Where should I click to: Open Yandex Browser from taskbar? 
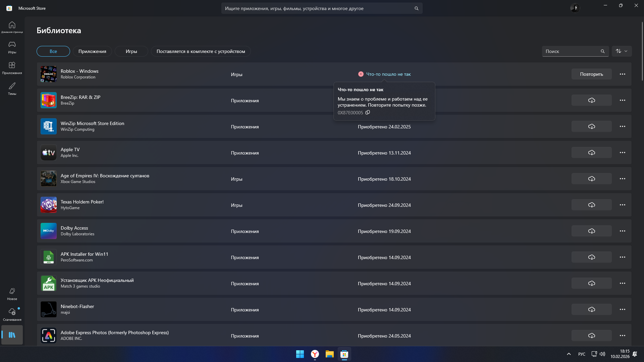pyautogui.click(x=315, y=354)
